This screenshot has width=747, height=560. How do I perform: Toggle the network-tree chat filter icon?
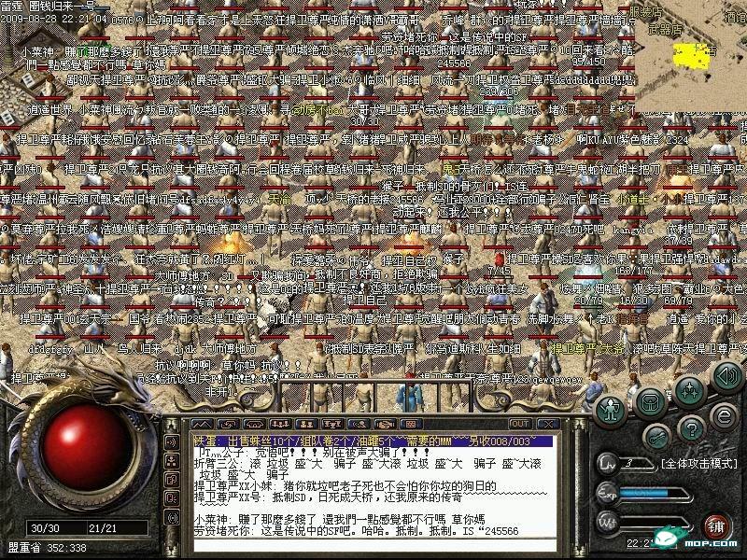click(173, 461)
